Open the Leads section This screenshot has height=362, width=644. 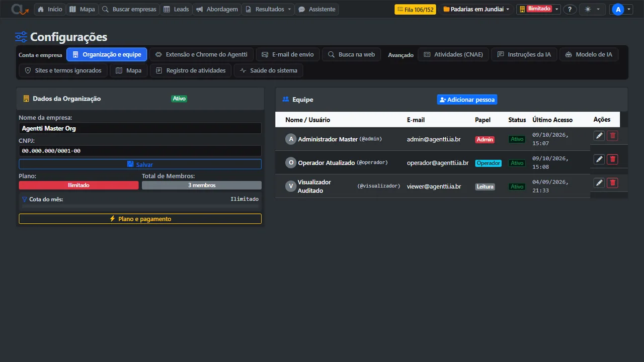click(176, 9)
